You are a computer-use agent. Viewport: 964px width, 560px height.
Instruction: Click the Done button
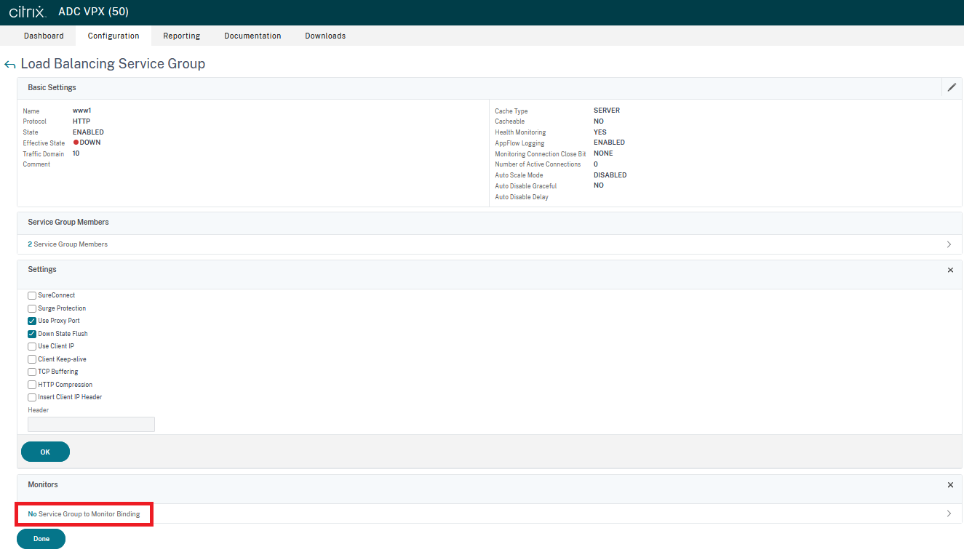[x=41, y=539]
